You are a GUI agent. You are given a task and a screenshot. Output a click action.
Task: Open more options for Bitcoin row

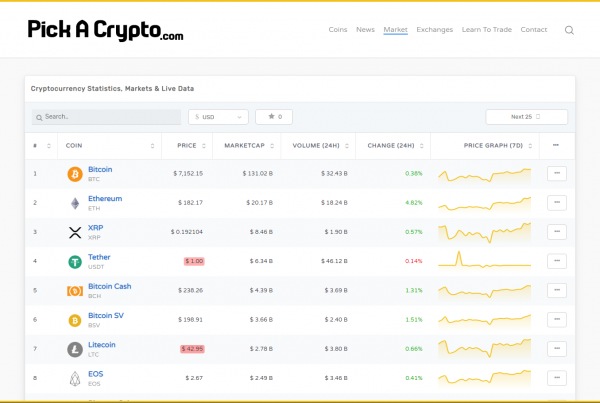[557, 173]
